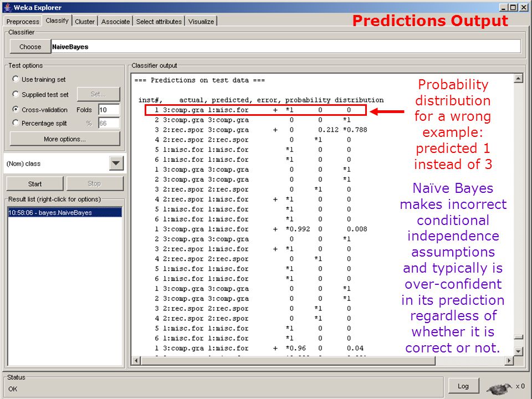Click the OK status text
This screenshot has height=399, width=532.
click(x=13, y=389)
